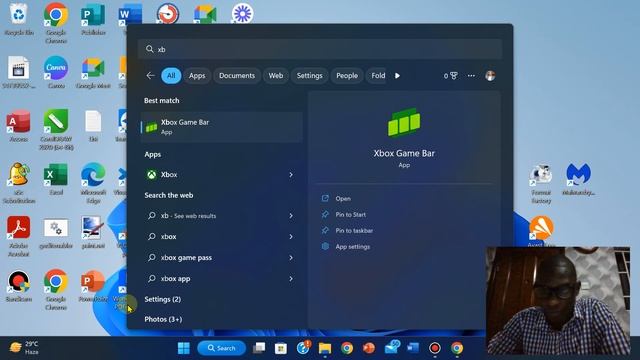Open the Microsoft Edge desktop shortcut
The height and width of the screenshot is (360, 640).
pyautogui.click(x=93, y=182)
